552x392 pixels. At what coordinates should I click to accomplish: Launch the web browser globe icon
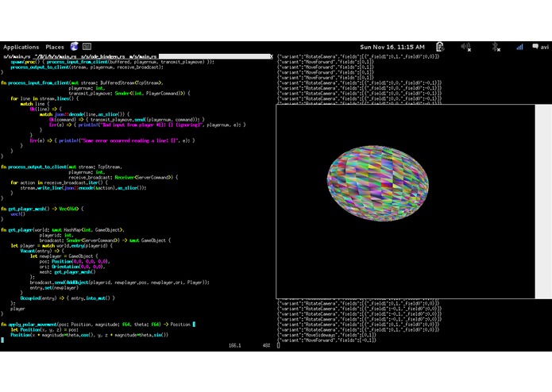tap(75, 46)
